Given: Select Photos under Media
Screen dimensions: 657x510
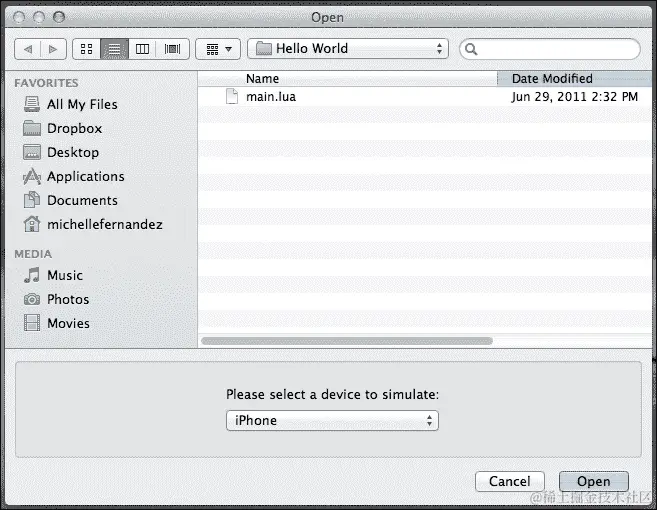Looking at the screenshot, I should [68, 299].
